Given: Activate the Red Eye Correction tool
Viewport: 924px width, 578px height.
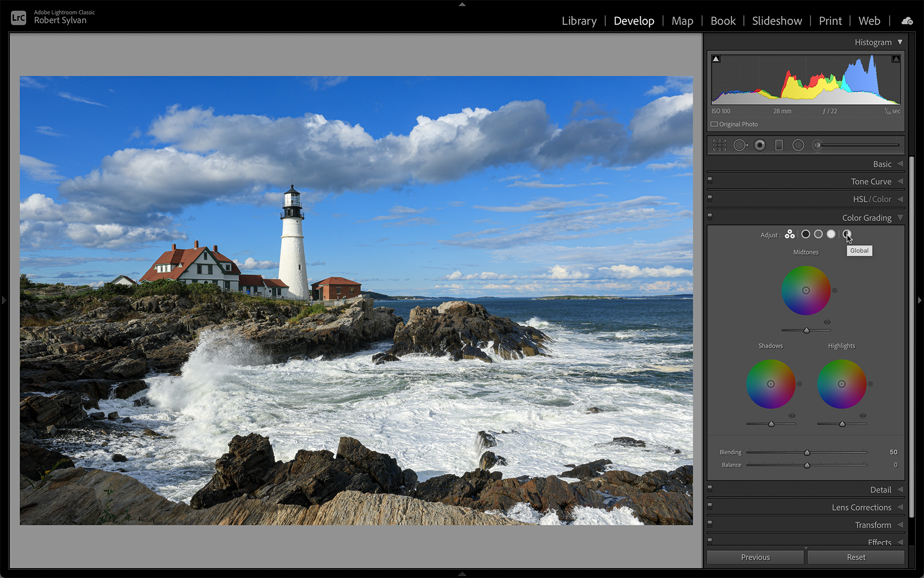Looking at the screenshot, I should [x=760, y=145].
